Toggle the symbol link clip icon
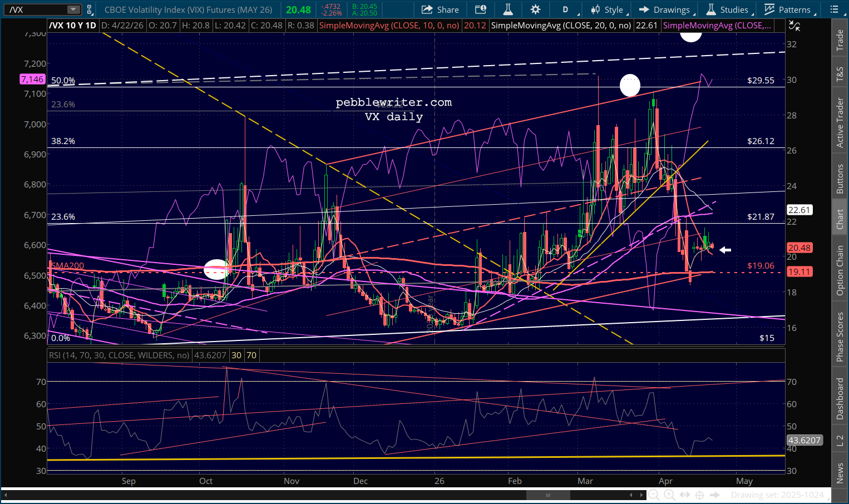The image size is (849, 504). click(89, 9)
